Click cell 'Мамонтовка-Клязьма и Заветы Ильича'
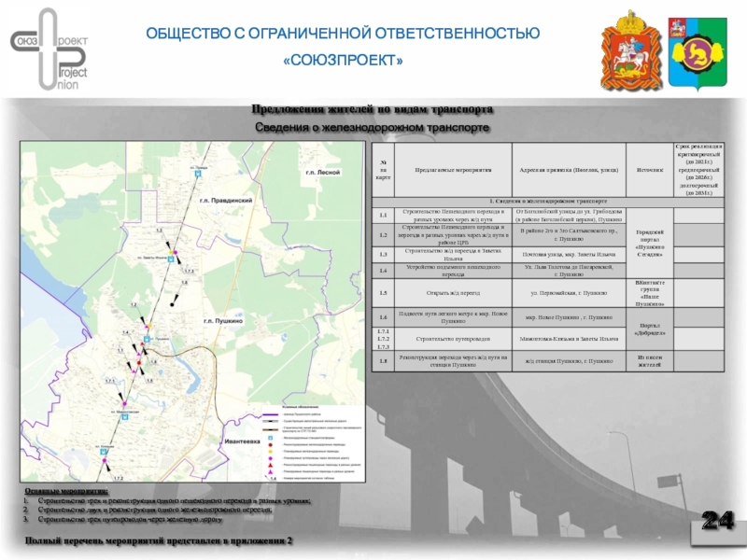 [x=569, y=339]
